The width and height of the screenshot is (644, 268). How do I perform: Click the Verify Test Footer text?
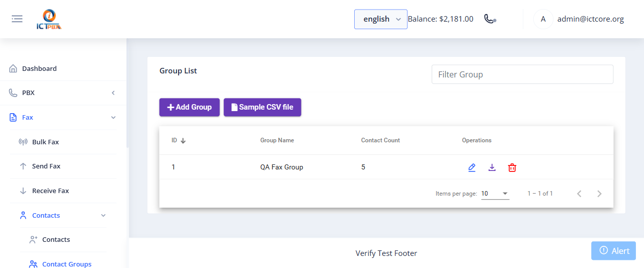386,253
